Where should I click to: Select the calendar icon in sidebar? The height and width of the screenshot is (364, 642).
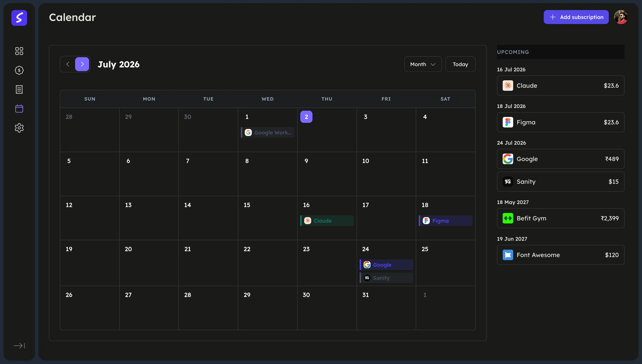pyautogui.click(x=19, y=108)
